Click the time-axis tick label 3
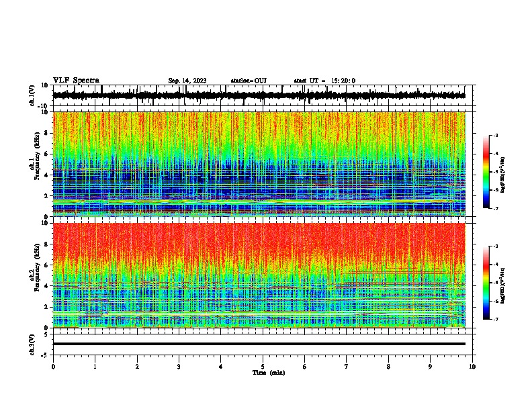 (x=179, y=367)
